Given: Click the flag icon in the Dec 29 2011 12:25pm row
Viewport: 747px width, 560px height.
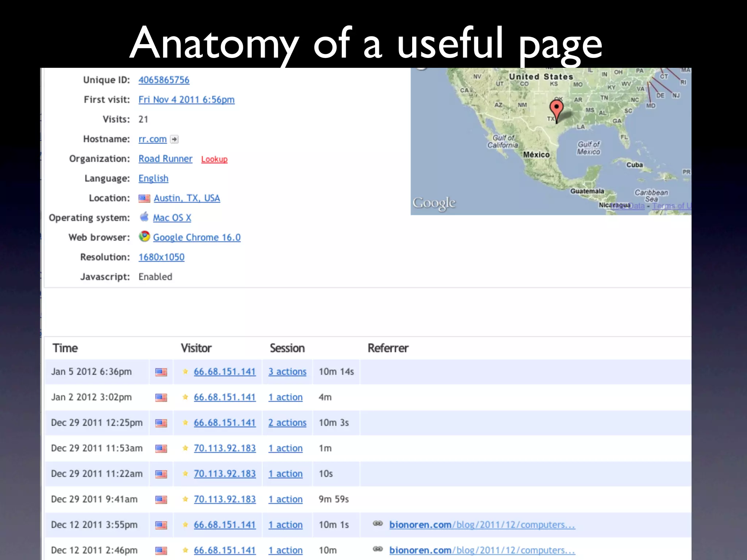Looking at the screenshot, I should 161,423.
